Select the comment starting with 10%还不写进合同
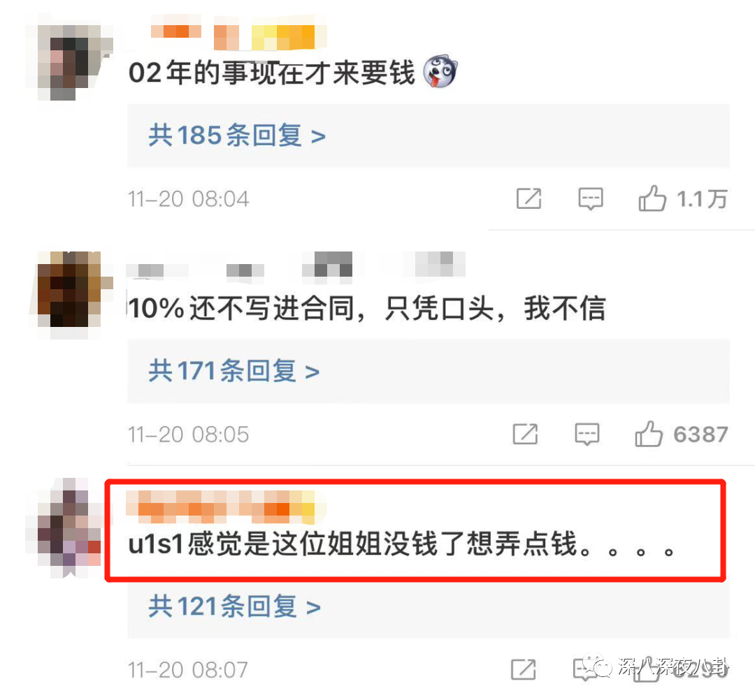Screen dimensions: 755x700 coord(366,308)
